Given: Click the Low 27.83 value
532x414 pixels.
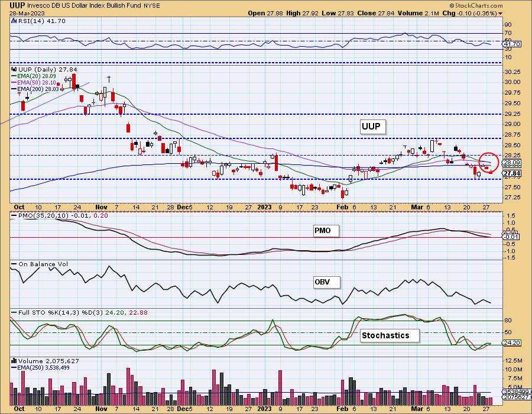Looking at the screenshot, I should click(x=338, y=13).
